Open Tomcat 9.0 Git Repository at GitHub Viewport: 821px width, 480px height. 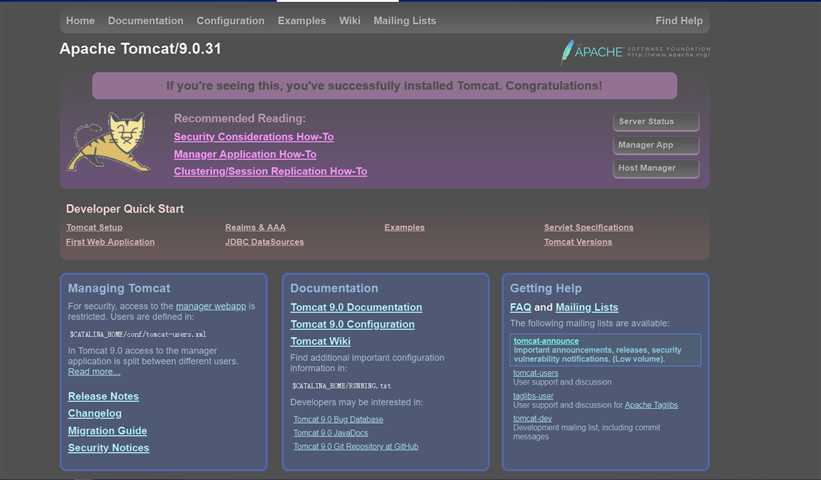[x=356, y=446]
